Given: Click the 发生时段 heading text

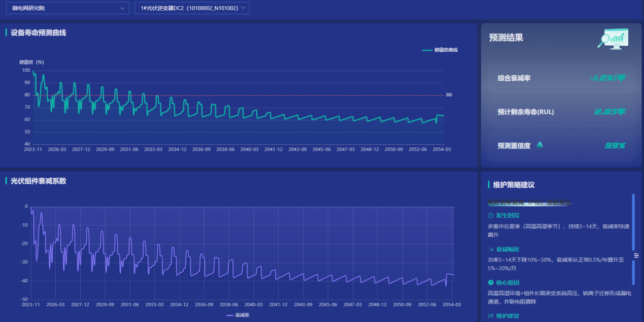Looking at the screenshot, I should pos(507,215).
